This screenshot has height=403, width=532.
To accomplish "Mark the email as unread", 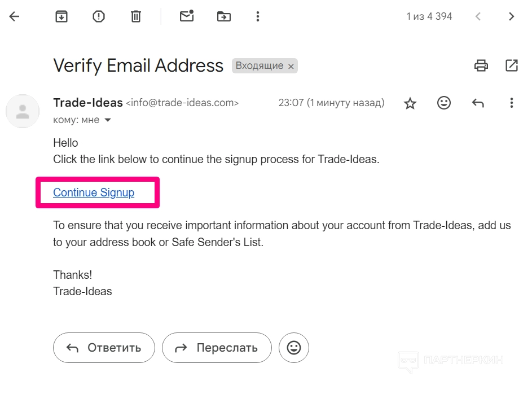I will click(x=187, y=16).
